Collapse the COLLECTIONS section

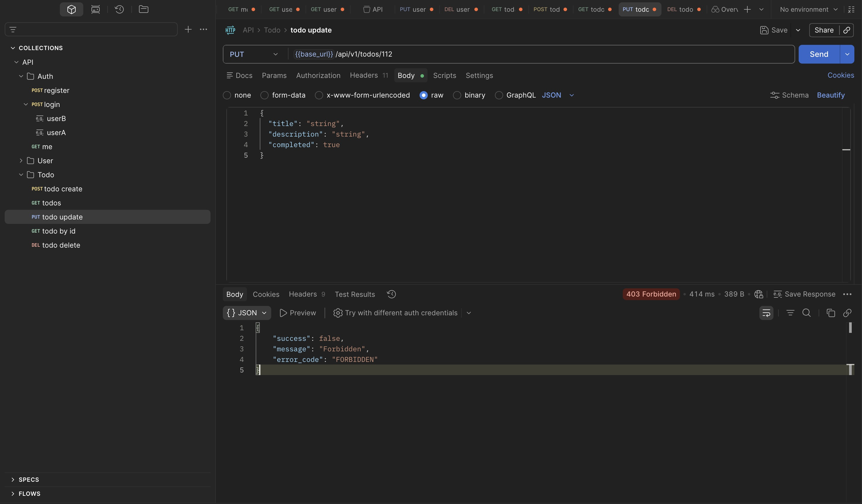[x=13, y=48]
